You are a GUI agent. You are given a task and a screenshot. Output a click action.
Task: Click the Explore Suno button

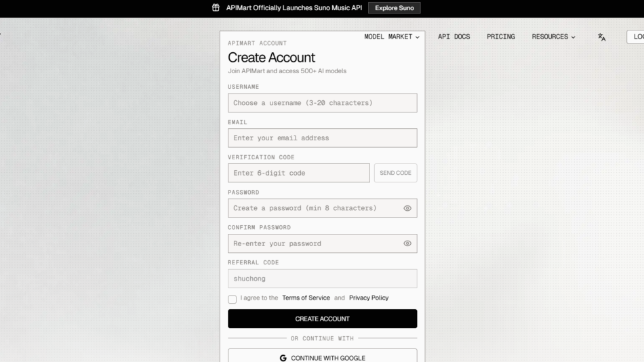[x=395, y=8]
